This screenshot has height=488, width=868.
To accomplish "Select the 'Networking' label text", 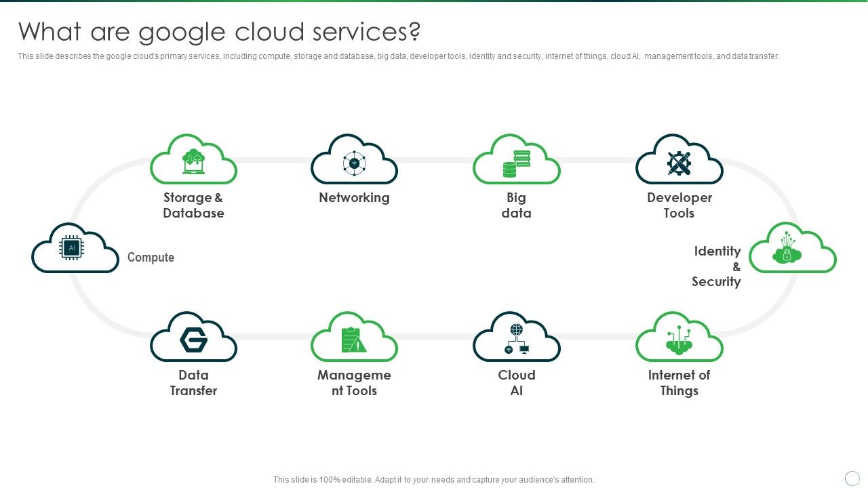I will tap(354, 198).
